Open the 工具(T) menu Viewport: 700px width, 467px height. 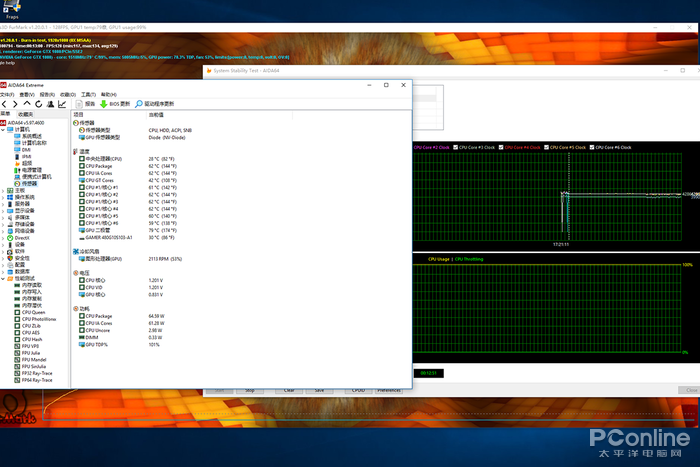pos(88,94)
